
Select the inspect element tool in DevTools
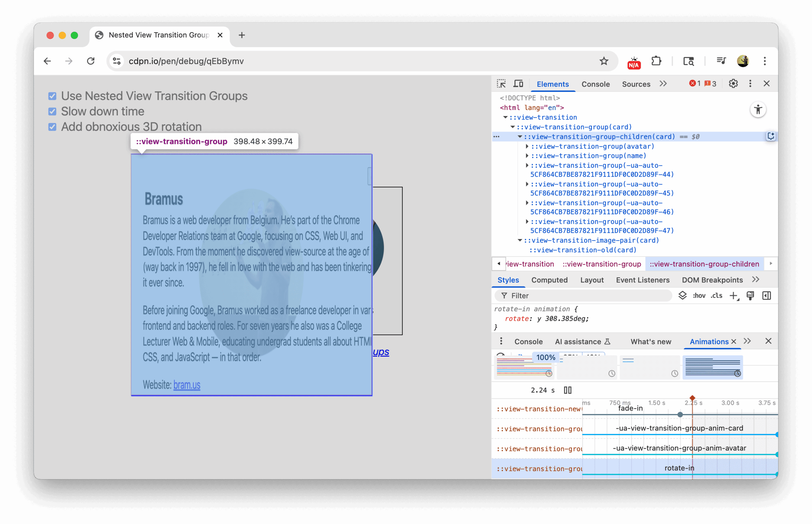pos(501,83)
